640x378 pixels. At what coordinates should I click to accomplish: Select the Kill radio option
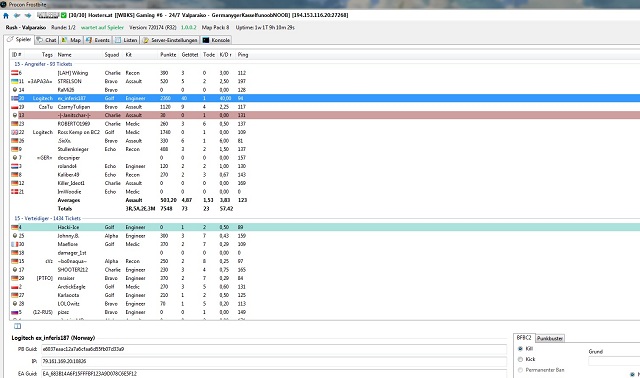coord(520,349)
